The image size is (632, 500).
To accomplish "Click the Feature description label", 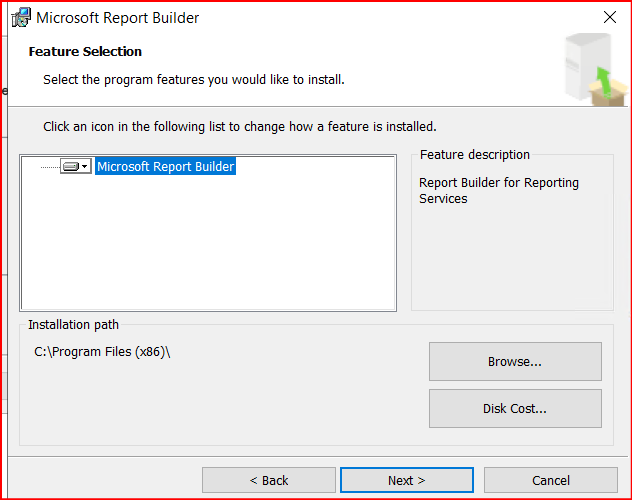I will pyautogui.click(x=474, y=155).
